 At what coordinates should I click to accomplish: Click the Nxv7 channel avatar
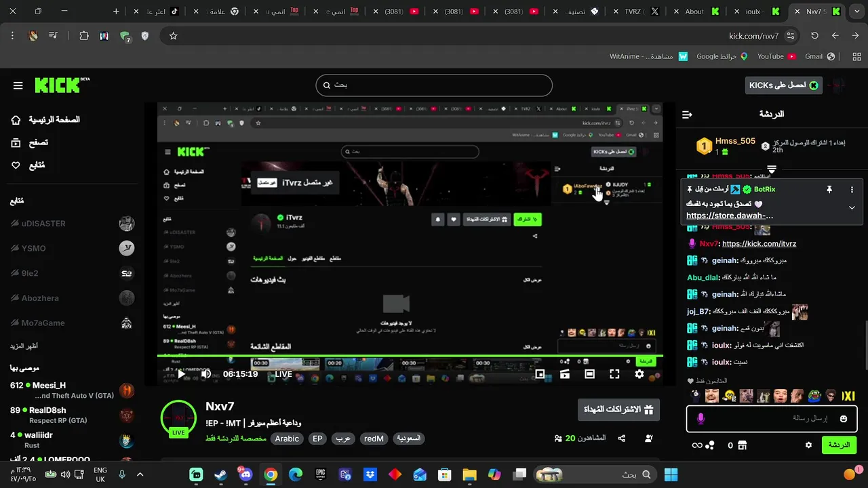(178, 418)
